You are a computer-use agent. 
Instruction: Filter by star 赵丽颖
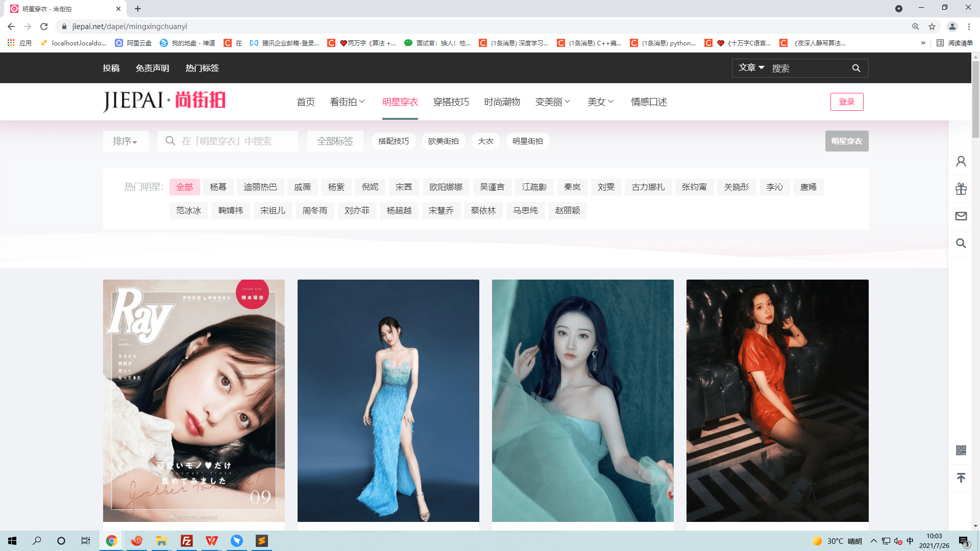coord(568,211)
